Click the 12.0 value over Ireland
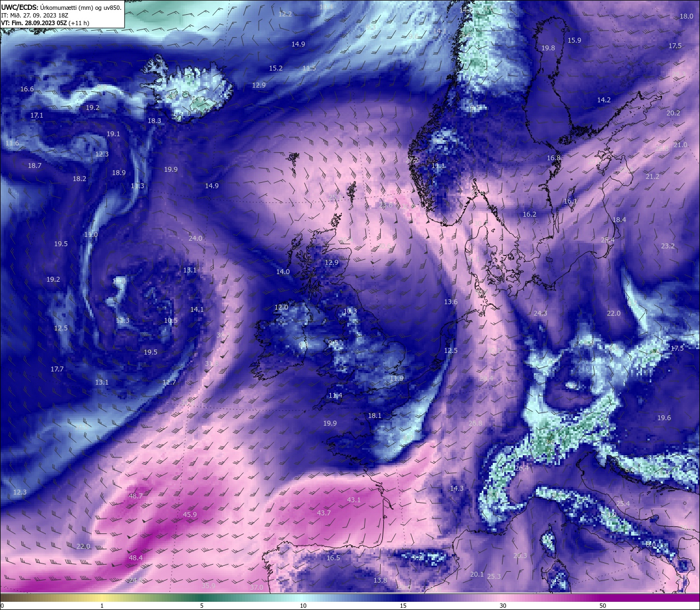Screen dimensions: 700x610 281,307
